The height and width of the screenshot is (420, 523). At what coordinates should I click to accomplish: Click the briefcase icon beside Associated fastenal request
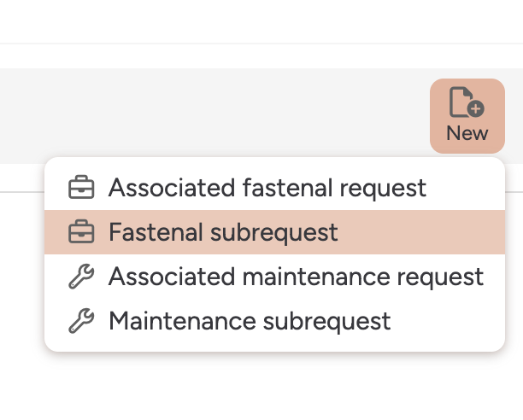pyautogui.click(x=81, y=187)
